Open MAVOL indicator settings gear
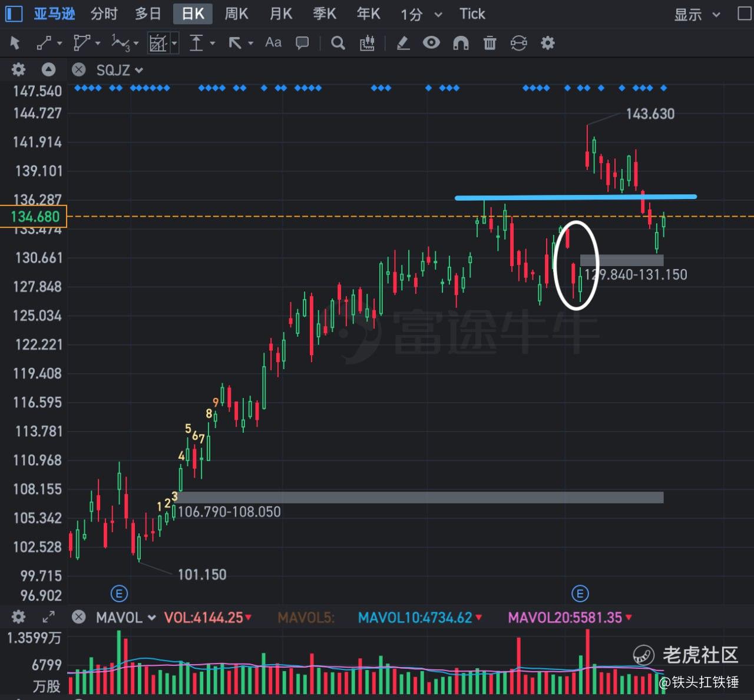754x700 pixels. (x=19, y=617)
